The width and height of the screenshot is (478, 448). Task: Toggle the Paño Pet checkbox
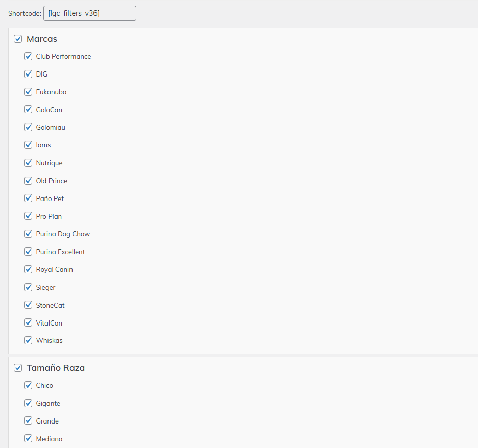pos(28,198)
